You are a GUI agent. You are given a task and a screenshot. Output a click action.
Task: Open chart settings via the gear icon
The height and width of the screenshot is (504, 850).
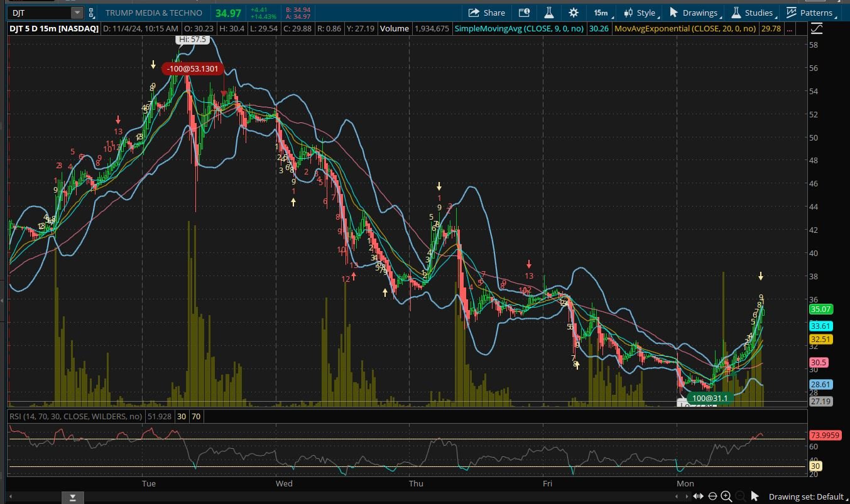573,12
